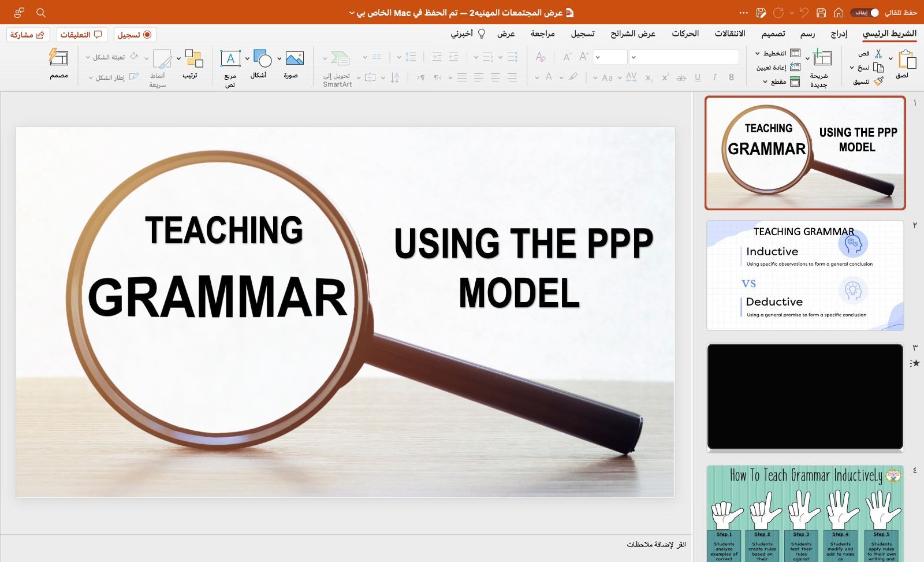Click the Format Painter brush (تنسيق)

[x=878, y=81]
